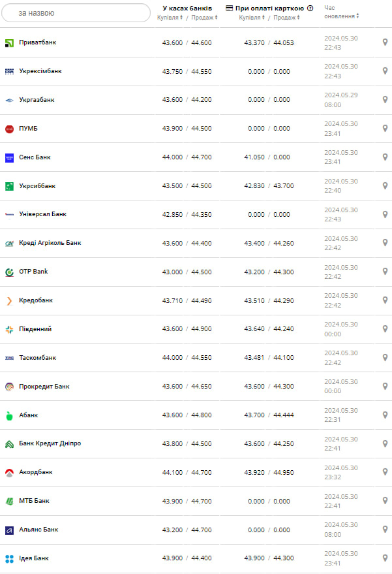The width and height of the screenshot is (392, 574).
Task: Click the Абанк green apple logo
Action: [10, 415]
